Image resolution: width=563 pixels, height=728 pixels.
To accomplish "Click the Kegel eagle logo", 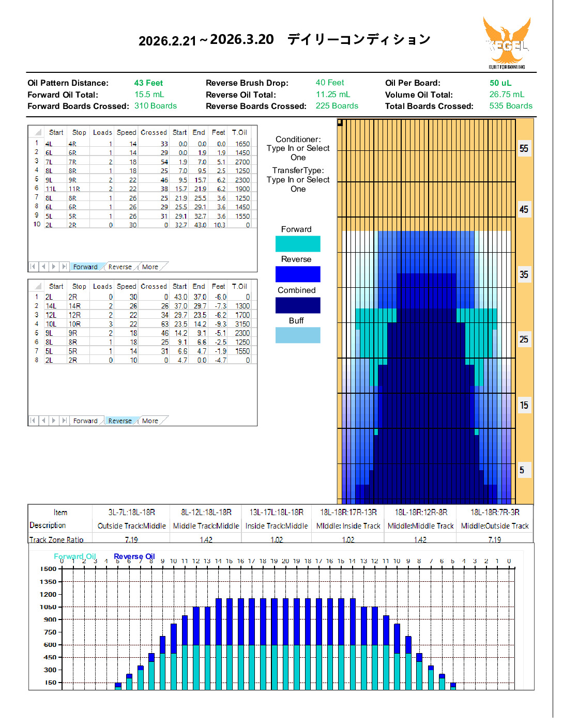I will tap(506, 42).
